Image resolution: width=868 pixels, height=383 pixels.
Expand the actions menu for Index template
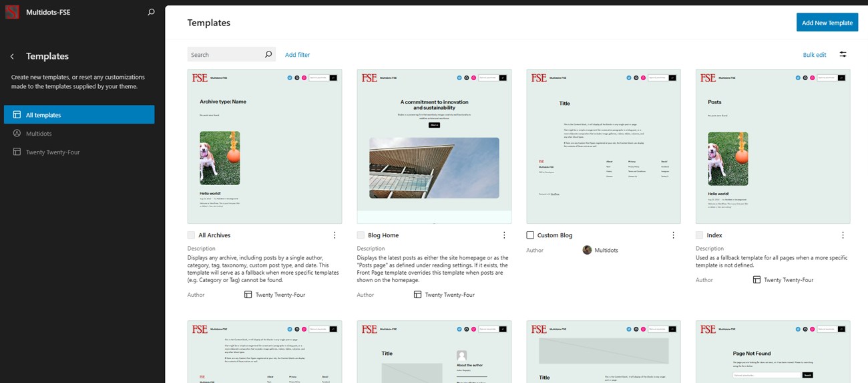pos(843,235)
